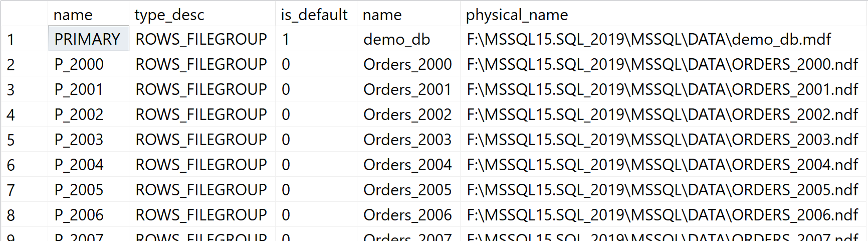Viewport: 868px width, 241px height.
Task: Select row number 4 header
Action: pyautogui.click(x=24, y=114)
